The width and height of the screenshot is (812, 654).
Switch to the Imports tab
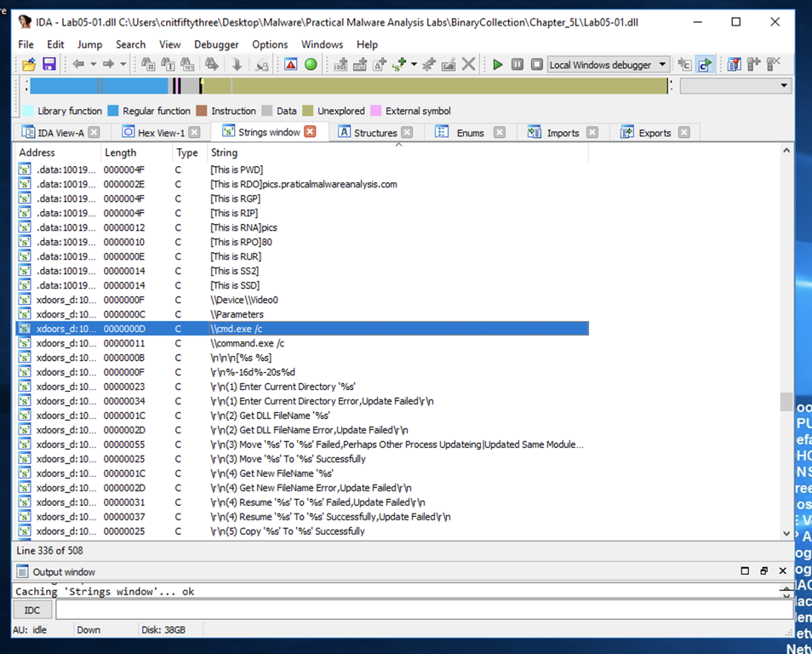click(x=563, y=133)
